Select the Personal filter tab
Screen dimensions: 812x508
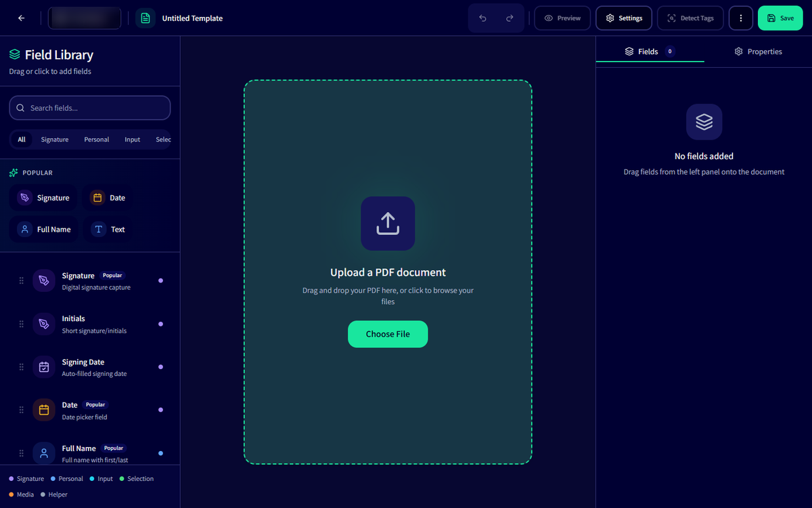(x=97, y=140)
